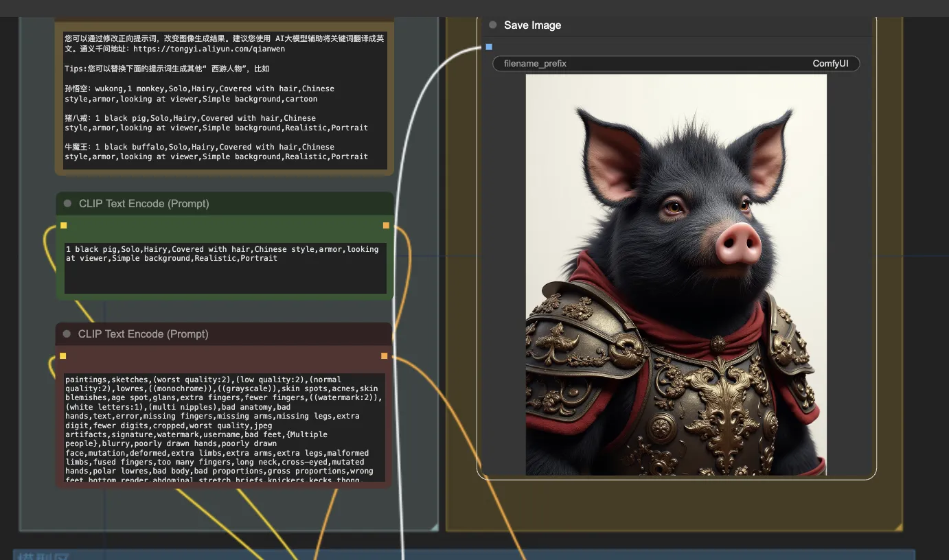Collapse the Save Image node via its dot

(493, 25)
